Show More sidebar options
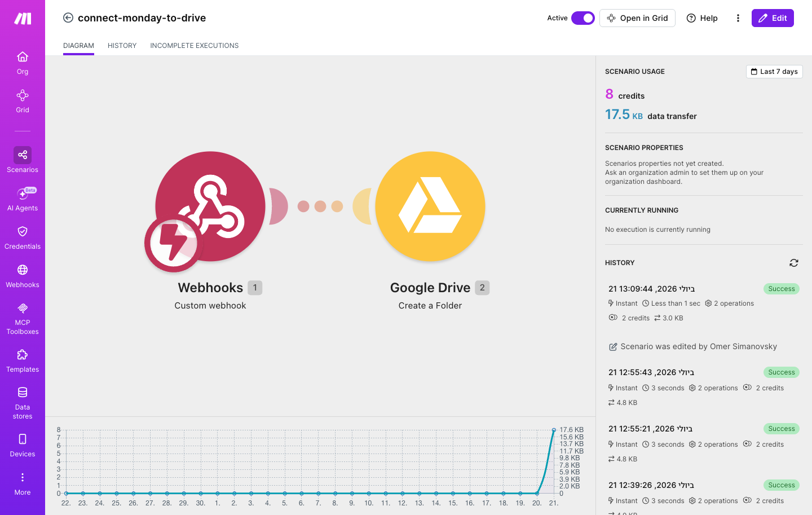Viewport: 812px width, 515px height. pos(23,483)
